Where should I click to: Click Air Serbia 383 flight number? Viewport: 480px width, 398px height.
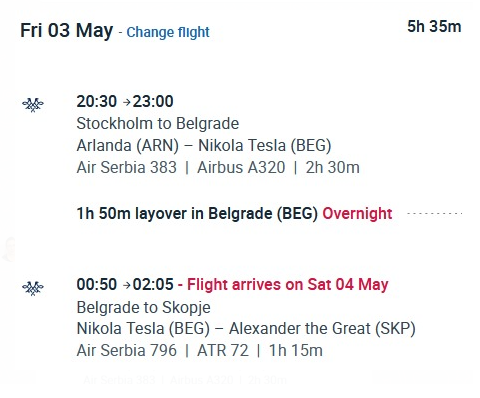(127, 167)
